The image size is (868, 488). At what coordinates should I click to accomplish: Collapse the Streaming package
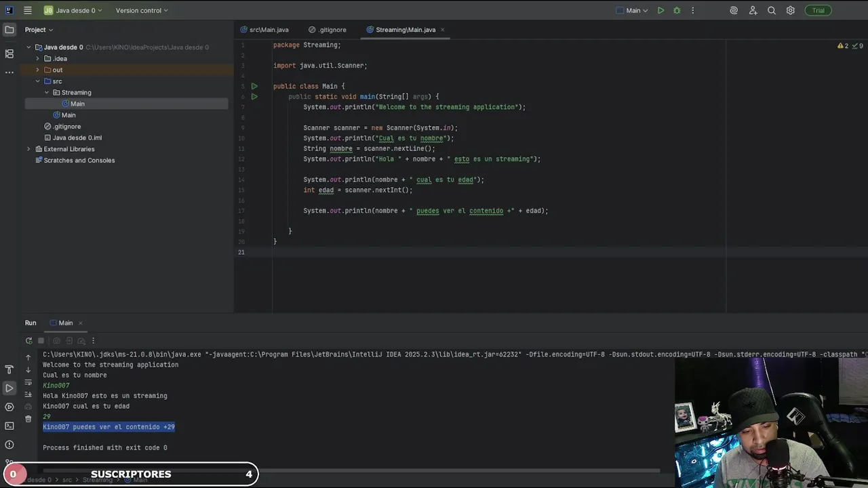(x=47, y=92)
